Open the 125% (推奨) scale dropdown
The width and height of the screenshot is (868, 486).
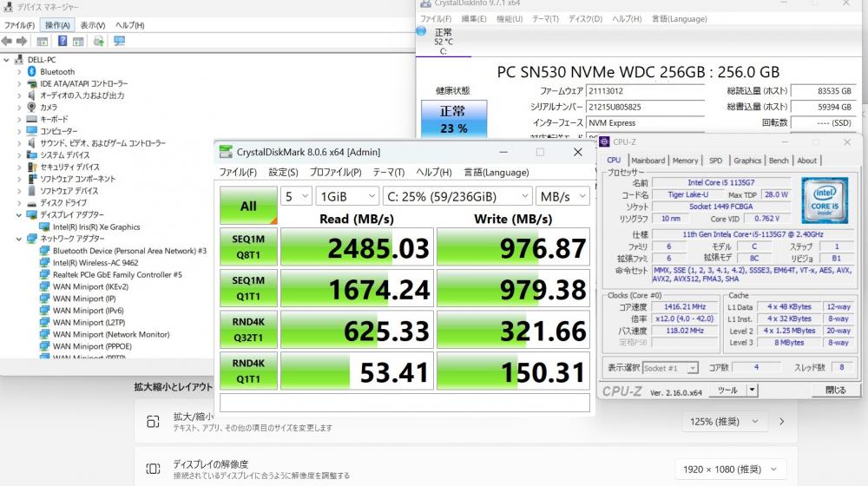(x=725, y=422)
